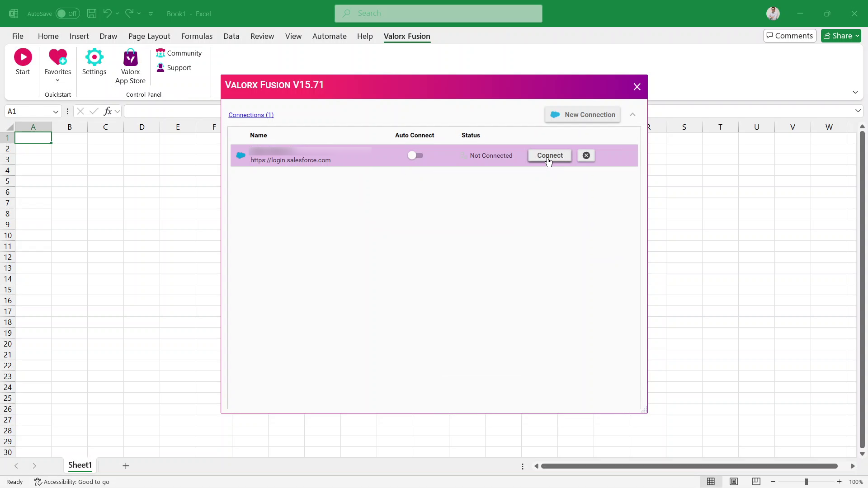This screenshot has height=488, width=868.
Task: Open ribbon display options chevron
Action: pos(855,92)
